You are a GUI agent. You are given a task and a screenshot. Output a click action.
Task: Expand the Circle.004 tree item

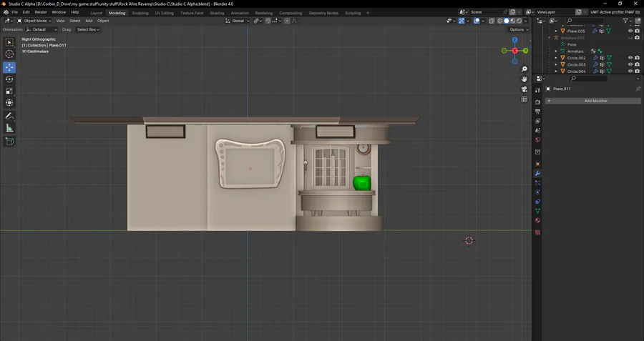point(556,71)
